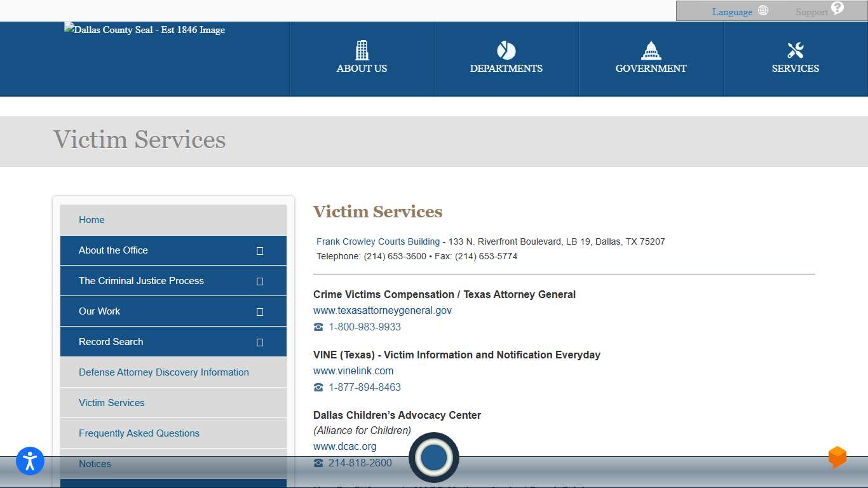Open the About Us building icon
This screenshot has height=488, width=868.
362,50
